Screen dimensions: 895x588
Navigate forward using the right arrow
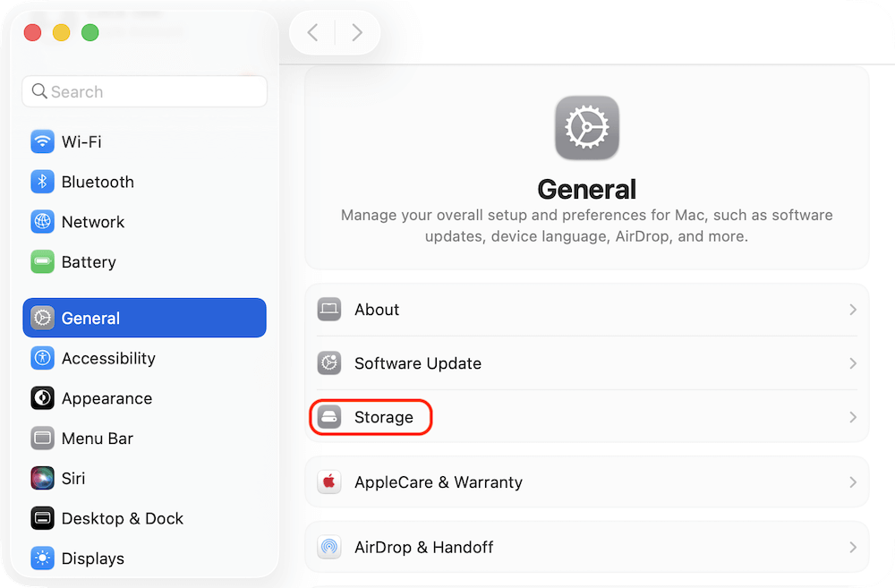coord(357,31)
